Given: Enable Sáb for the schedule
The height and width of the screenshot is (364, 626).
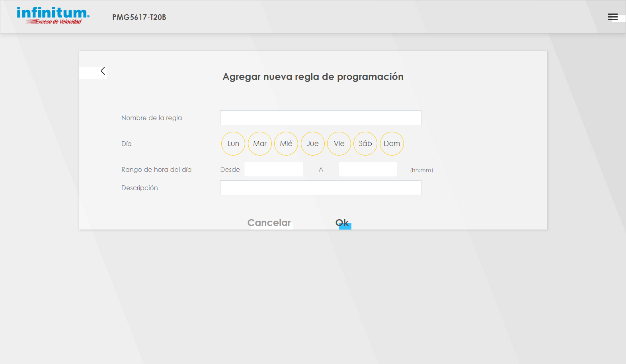Looking at the screenshot, I should coord(365,144).
